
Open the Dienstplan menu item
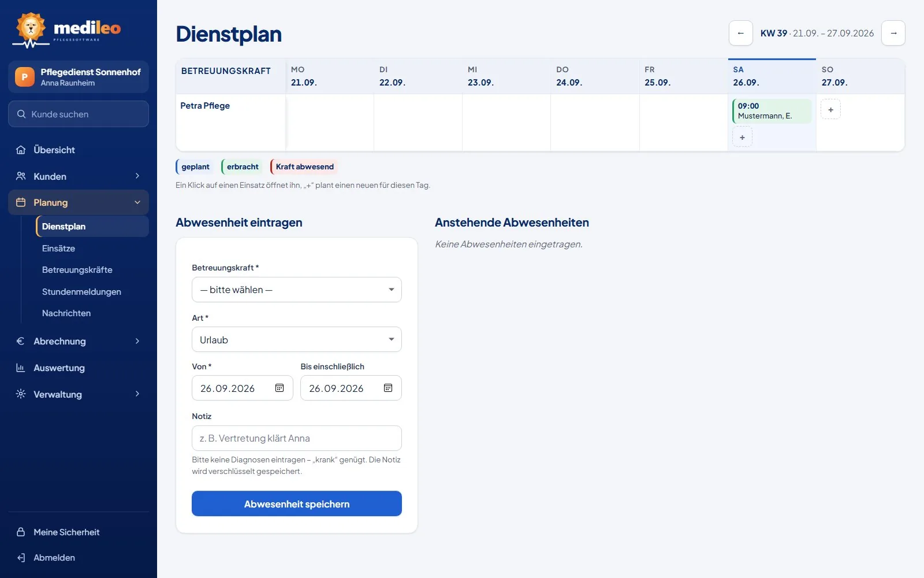coord(92,227)
